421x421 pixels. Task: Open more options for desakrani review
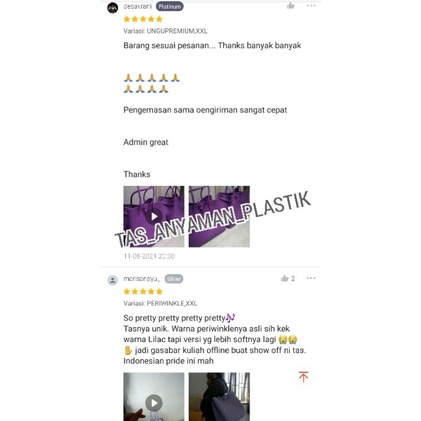point(311,6)
